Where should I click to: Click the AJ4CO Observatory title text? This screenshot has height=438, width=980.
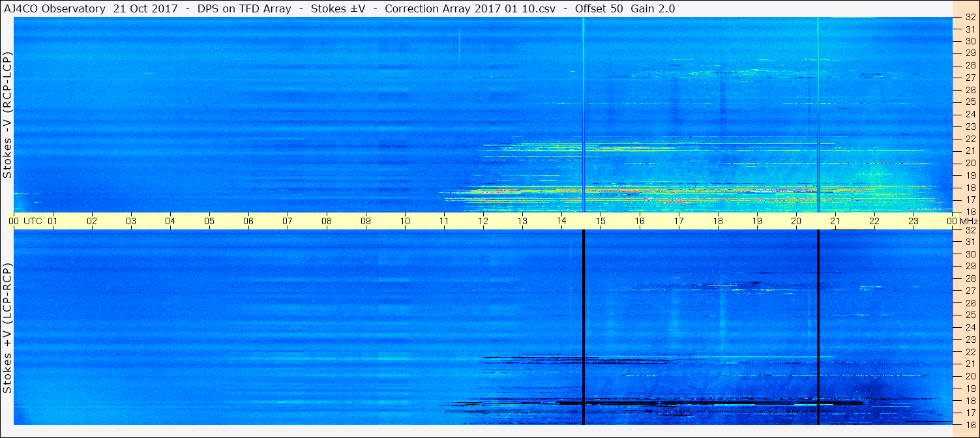54,8
